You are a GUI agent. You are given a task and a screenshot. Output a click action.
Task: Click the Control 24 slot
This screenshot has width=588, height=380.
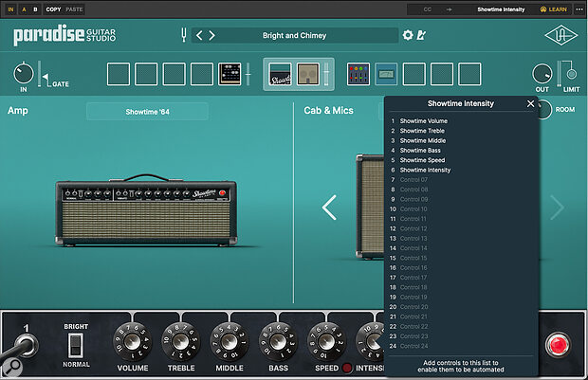413,346
